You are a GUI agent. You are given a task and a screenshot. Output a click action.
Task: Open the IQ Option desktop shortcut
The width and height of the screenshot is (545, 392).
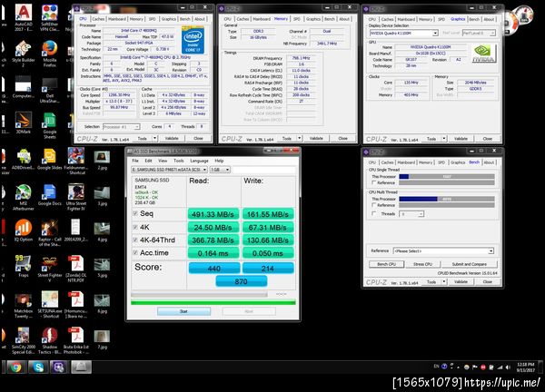pos(24,229)
